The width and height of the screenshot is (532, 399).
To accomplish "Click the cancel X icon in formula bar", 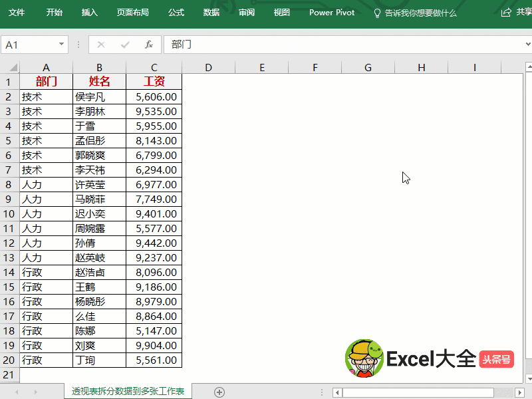I will coord(101,45).
